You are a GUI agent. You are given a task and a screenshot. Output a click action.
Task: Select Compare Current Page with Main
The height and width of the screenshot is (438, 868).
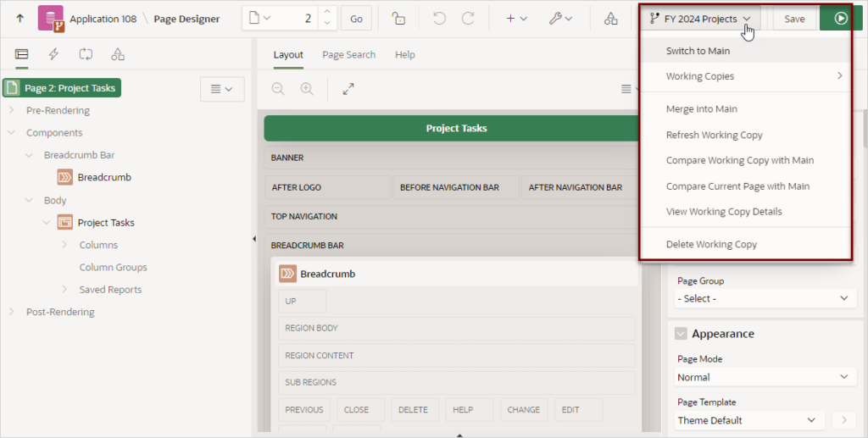point(745,186)
